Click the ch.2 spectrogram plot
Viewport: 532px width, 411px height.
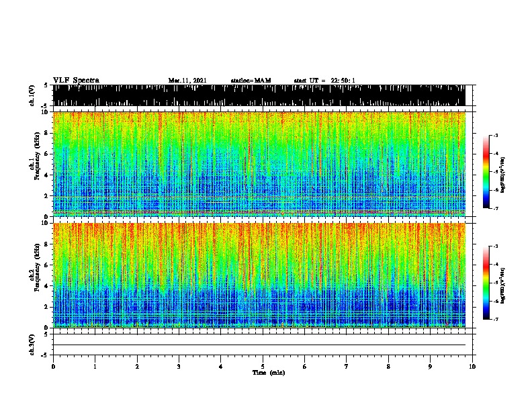pyautogui.click(x=259, y=275)
